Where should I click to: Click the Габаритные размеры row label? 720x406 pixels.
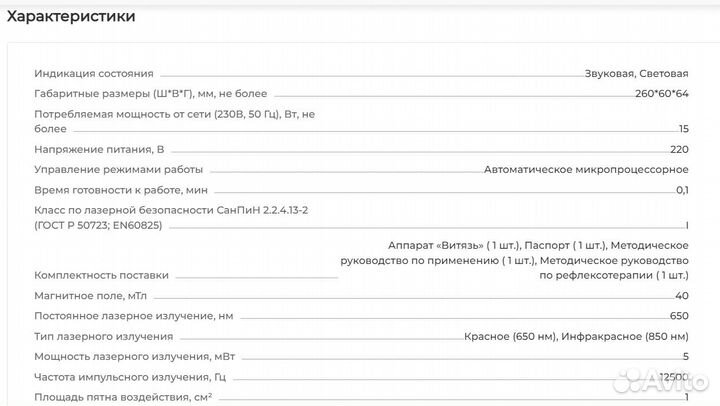tap(140, 92)
